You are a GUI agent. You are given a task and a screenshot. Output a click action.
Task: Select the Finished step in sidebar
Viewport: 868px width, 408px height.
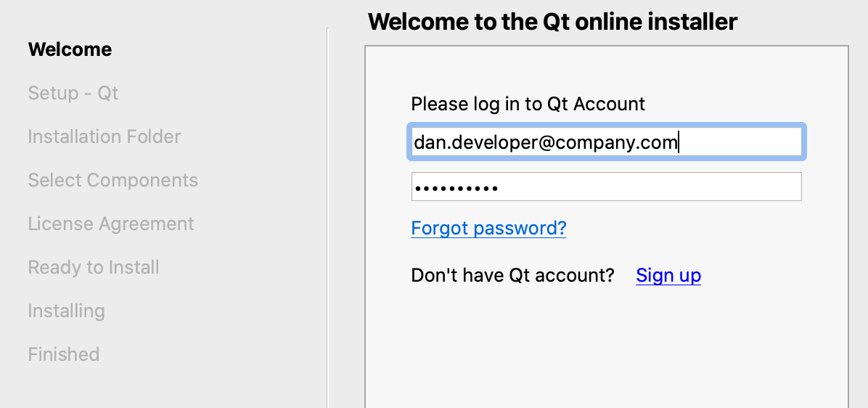tap(63, 354)
